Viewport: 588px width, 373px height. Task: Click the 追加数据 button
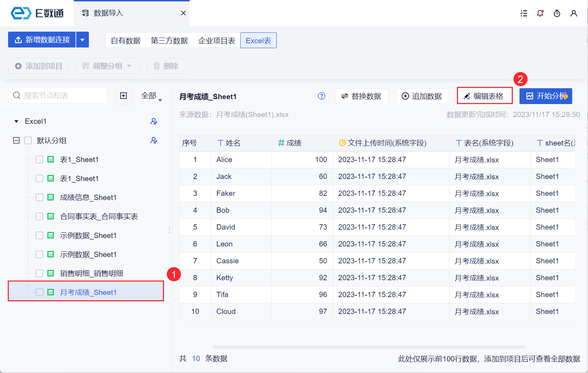(423, 96)
